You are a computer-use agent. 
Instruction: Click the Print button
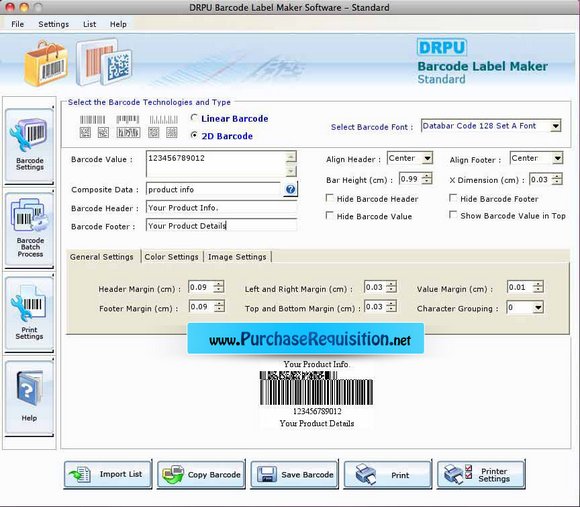(388, 474)
